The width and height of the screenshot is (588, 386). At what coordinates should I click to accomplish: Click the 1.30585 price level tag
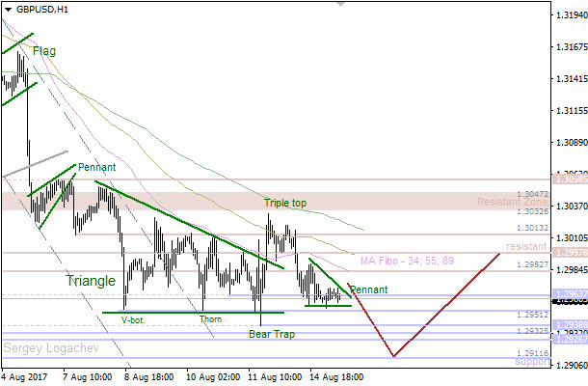tap(566, 179)
